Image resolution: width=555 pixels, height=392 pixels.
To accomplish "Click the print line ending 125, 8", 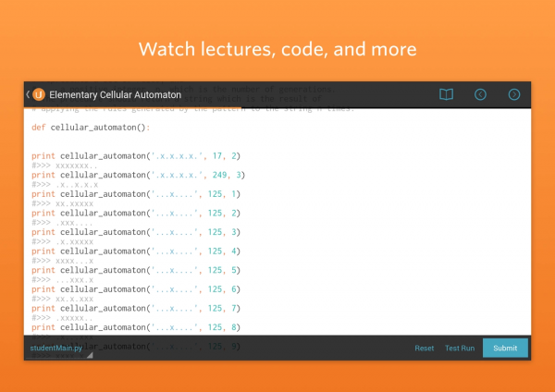I will [136, 328].
